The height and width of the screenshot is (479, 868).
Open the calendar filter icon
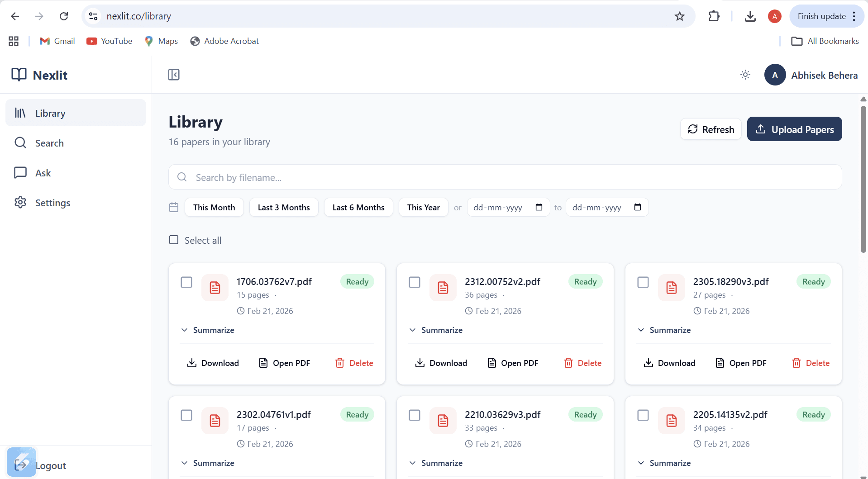(173, 207)
